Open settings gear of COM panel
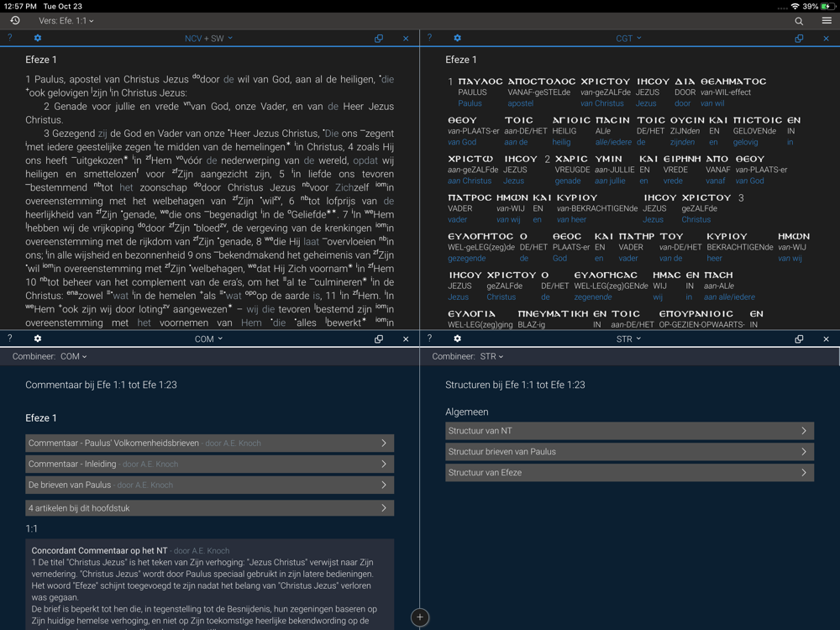The width and height of the screenshot is (840, 630). click(38, 339)
